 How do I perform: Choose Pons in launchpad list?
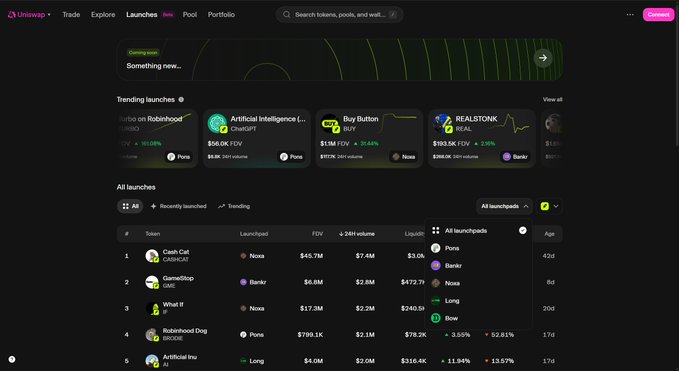click(x=478, y=248)
